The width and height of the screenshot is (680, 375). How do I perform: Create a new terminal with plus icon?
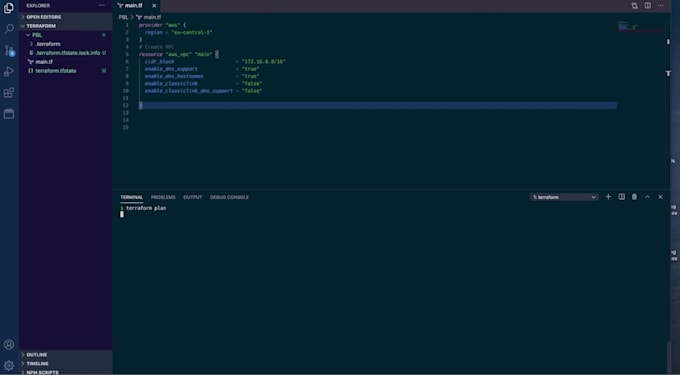pos(608,197)
